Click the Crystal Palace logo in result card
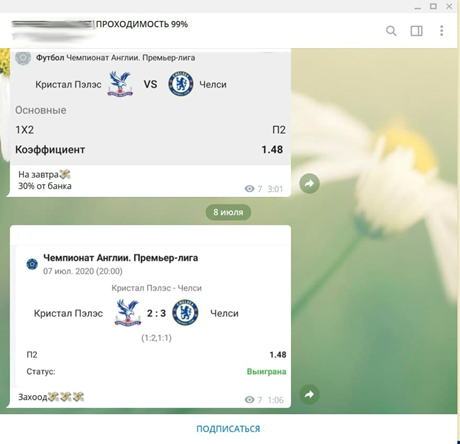Screen dimensions: 460x444 point(128,313)
